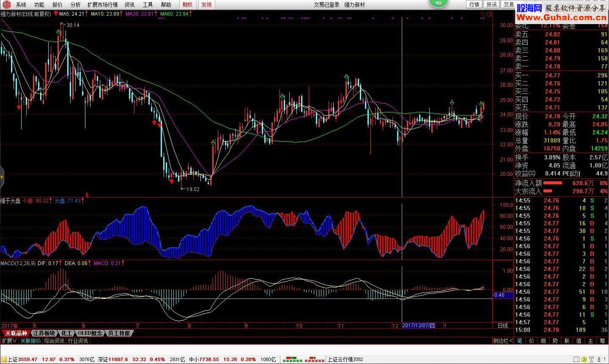This screenshot has width=609, height=364.
Task: Click the 深证 index value 11607.6
Action: coord(118,359)
